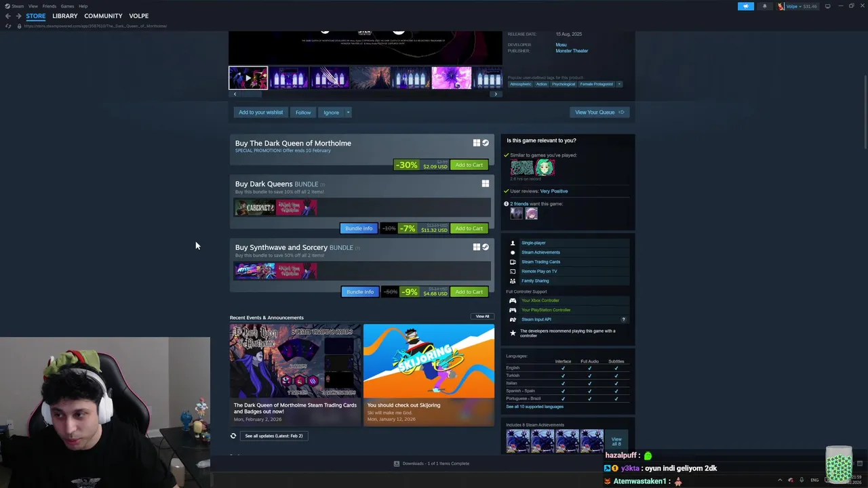Viewport: 868px width, 488px height.
Task: Open the Volpe profile avatar
Action: (781, 6)
